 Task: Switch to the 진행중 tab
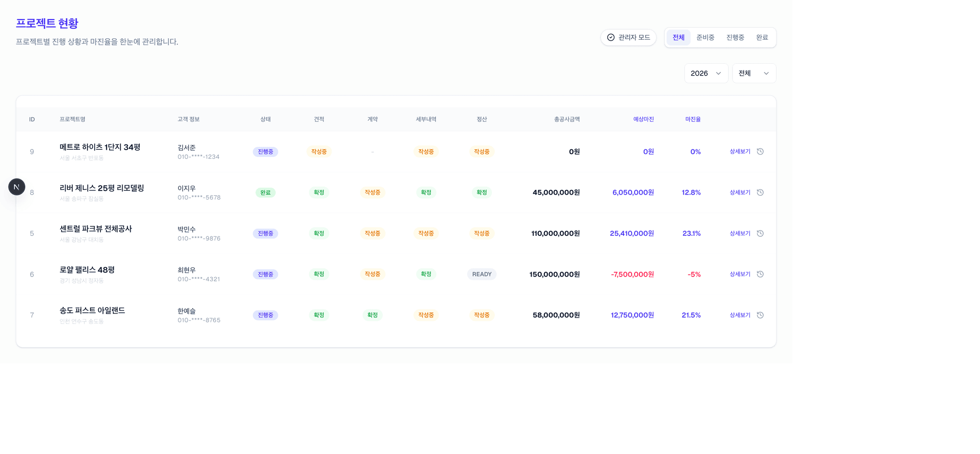[x=735, y=37]
